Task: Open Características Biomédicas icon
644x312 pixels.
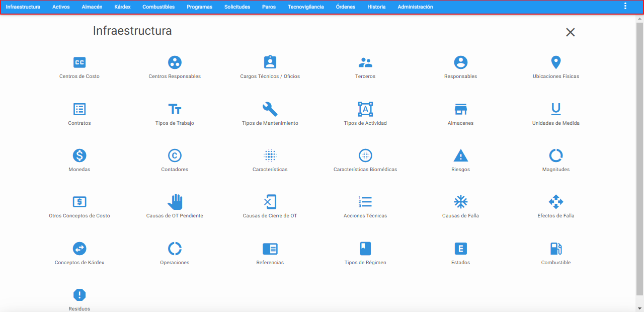Action: point(365,155)
